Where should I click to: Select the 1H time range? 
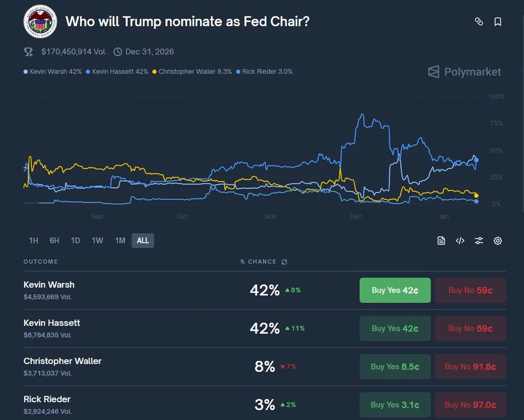[34, 240]
